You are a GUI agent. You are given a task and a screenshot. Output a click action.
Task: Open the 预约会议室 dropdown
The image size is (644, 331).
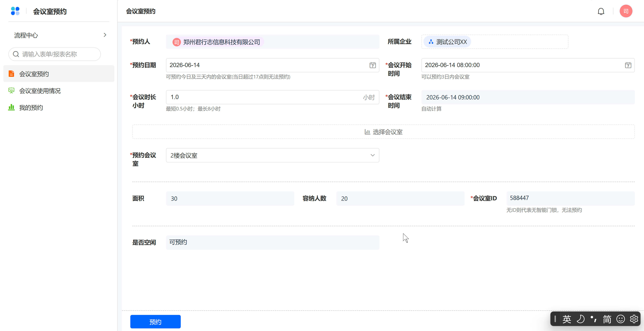pyautogui.click(x=272, y=155)
